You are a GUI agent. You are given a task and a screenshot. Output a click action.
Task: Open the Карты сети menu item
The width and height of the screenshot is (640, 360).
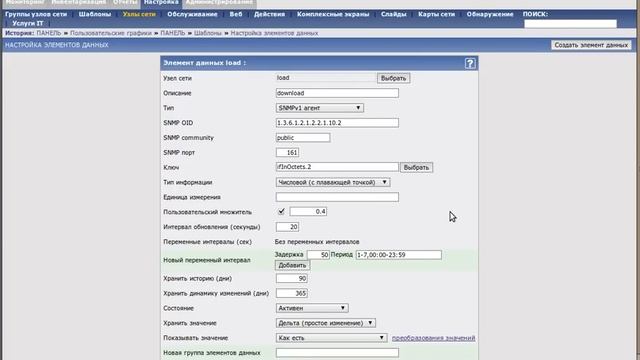[436, 14]
